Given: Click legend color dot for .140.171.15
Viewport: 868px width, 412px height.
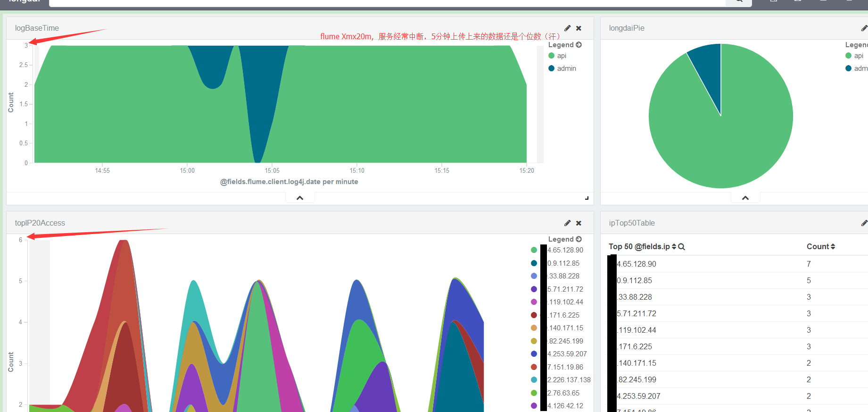Looking at the screenshot, I should [x=534, y=328].
